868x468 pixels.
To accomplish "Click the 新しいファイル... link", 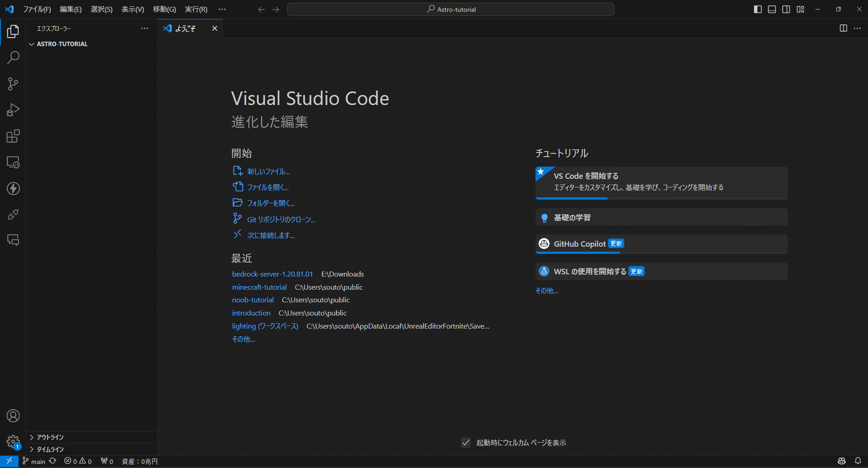I will point(268,172).
